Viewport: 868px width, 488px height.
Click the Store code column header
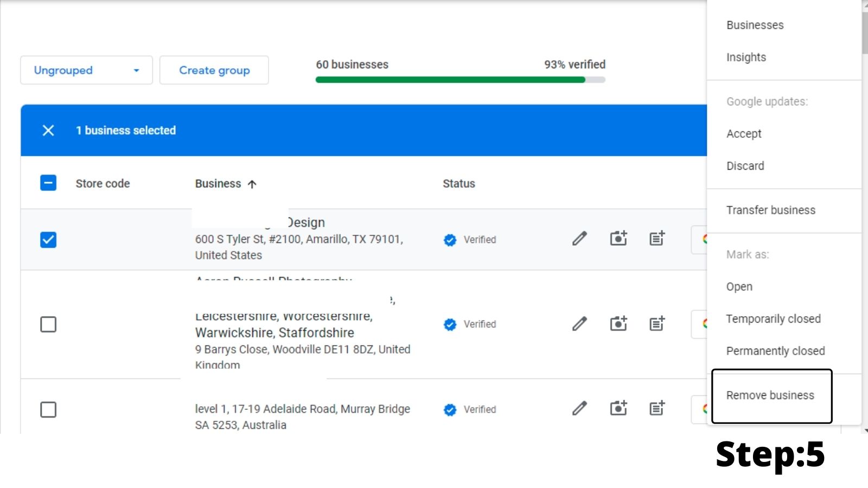103,184
